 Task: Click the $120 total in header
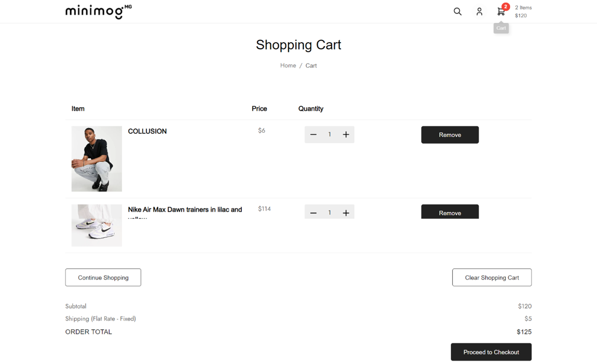(521, 16)
